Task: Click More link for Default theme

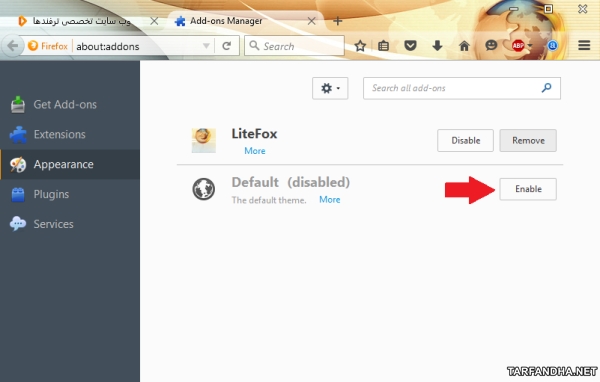Action: click(330, 199)
